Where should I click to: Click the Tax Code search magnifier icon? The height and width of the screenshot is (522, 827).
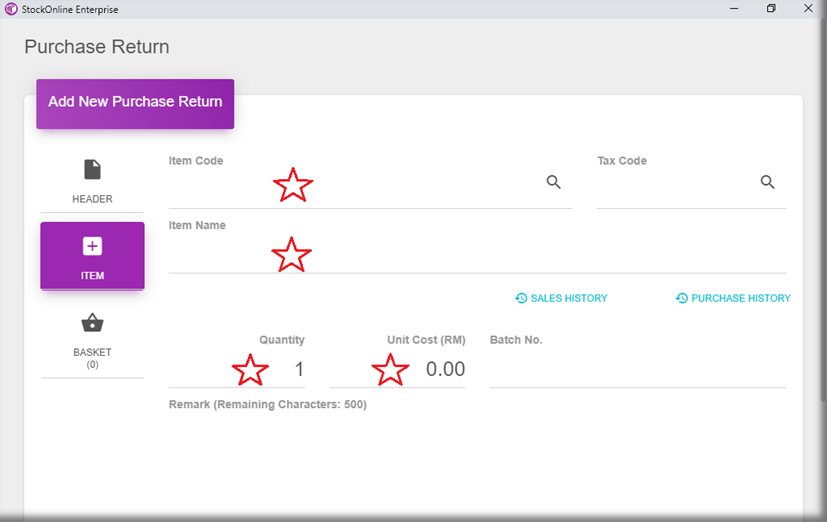tap(767, 182)
